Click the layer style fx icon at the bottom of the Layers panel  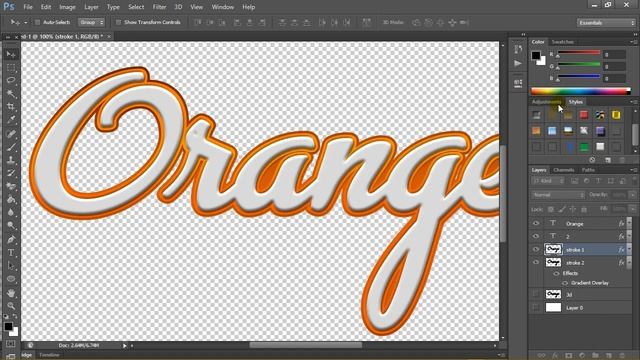(x=555, y=356)
